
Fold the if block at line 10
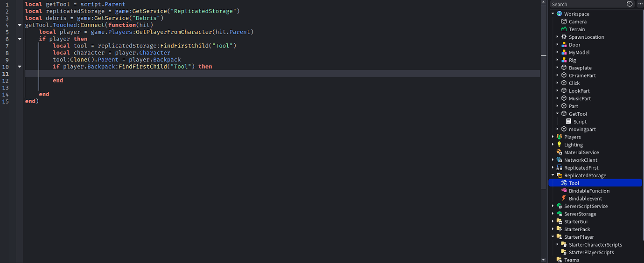(x=20, y=67)
